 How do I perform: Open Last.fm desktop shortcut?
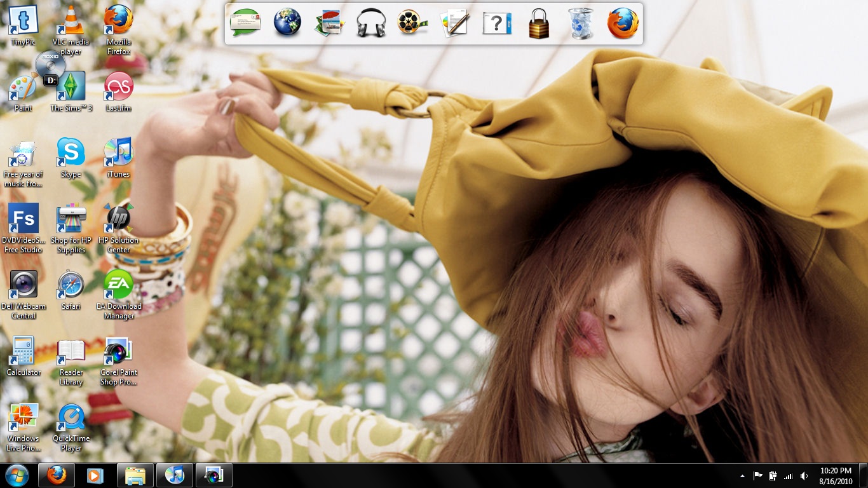[x=119, y=88]
